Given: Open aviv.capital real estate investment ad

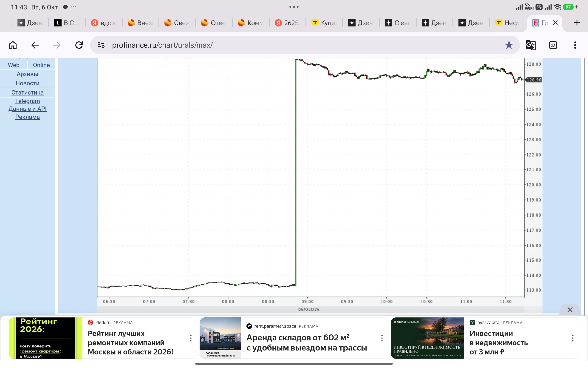Looking at the screenshot, I should [485, 338].
